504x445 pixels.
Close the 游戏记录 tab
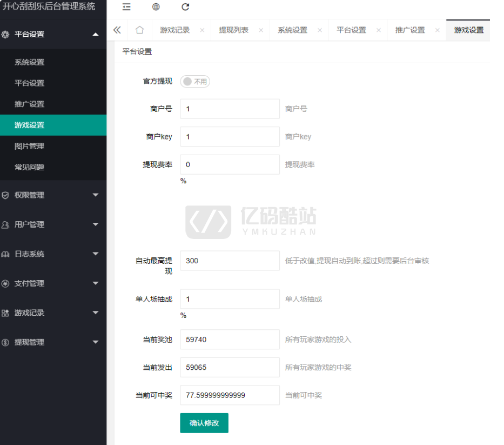[x=202, y=30]
